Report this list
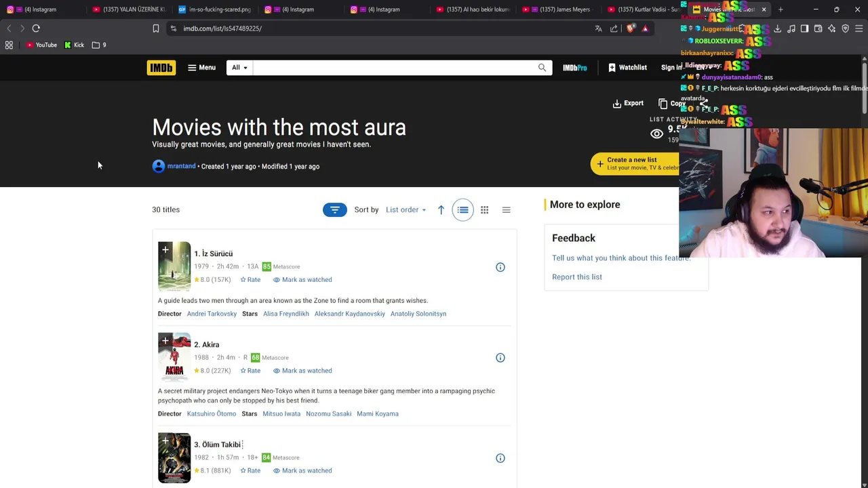The image size is (868, 488). [577, 277]
